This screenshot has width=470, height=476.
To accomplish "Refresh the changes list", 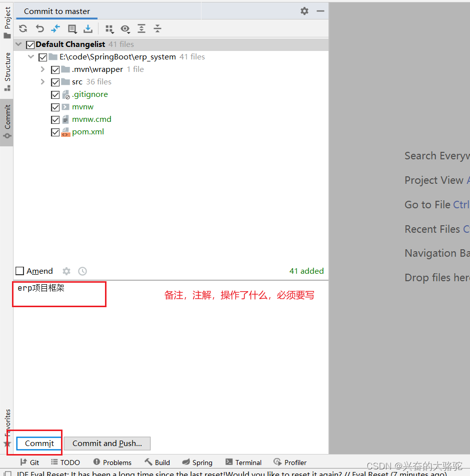I will [23, 28].
